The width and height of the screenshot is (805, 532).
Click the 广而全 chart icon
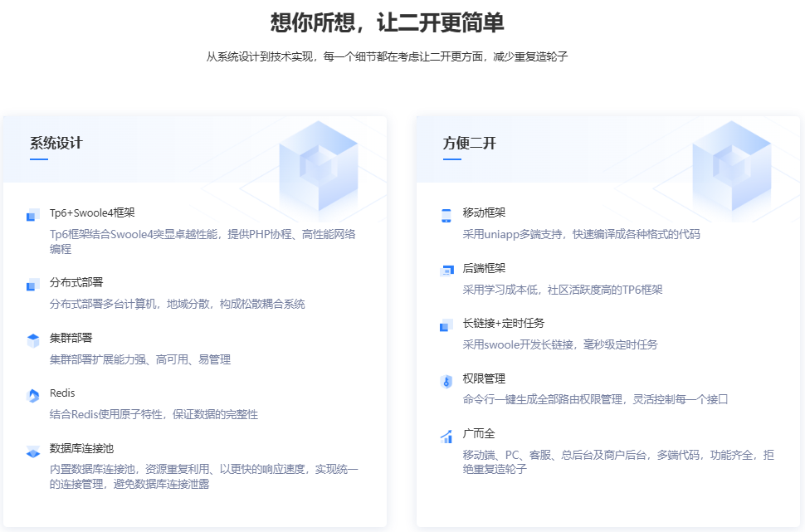(x=446, y=437)
